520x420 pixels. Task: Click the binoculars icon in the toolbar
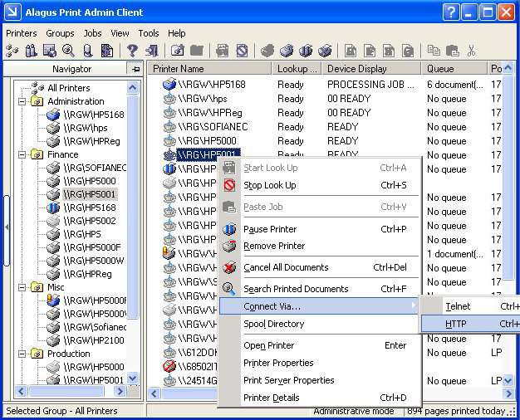[31, 51]
